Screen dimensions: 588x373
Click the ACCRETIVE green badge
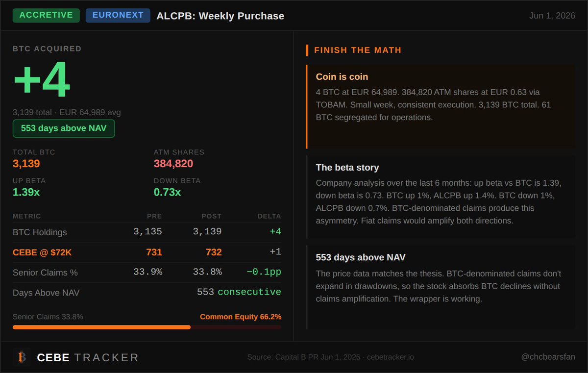tap(46, 15)
